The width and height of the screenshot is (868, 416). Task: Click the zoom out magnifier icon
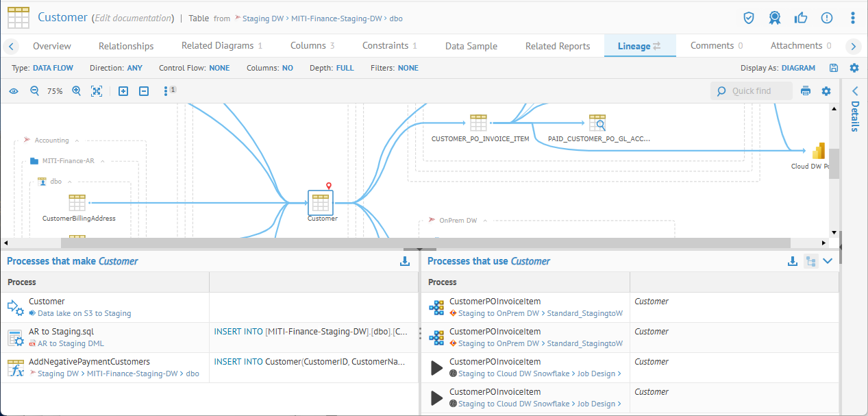tap(34, 91)
